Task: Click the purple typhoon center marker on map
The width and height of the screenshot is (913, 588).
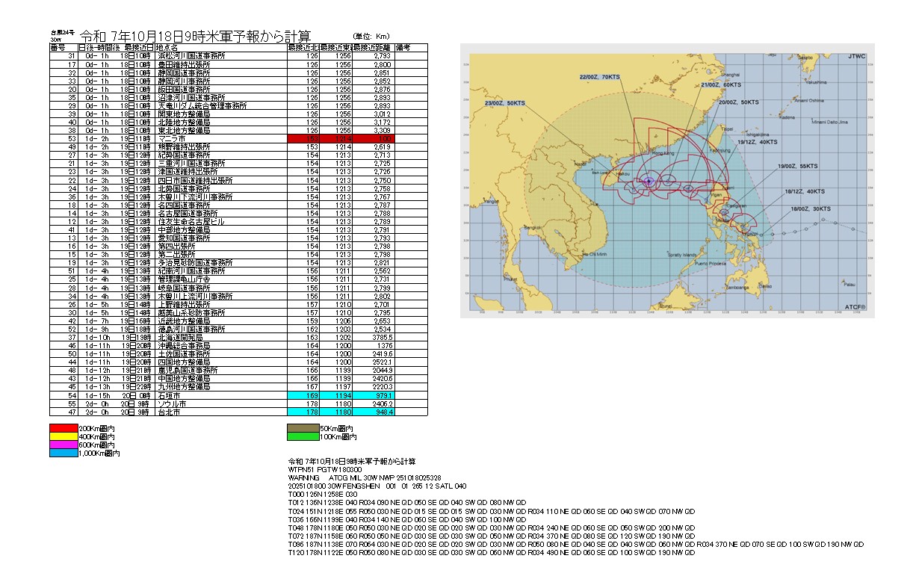Action: pyautogui.click(x=649, y=181)
